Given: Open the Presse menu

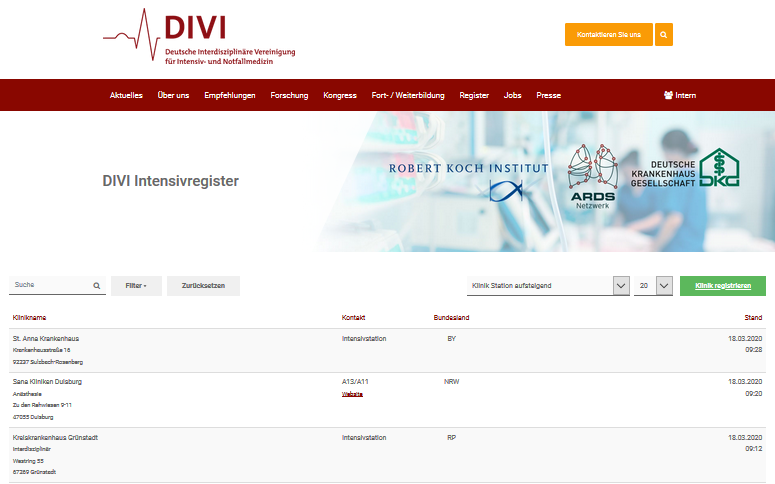Looking at the screenshot, I should click(549, 95).
